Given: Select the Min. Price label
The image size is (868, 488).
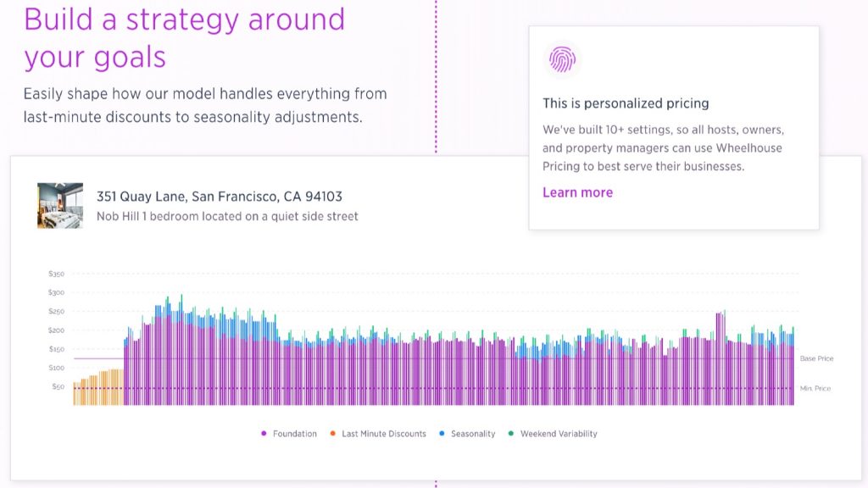Looking at the screenshot, I should tap(814, 387).
